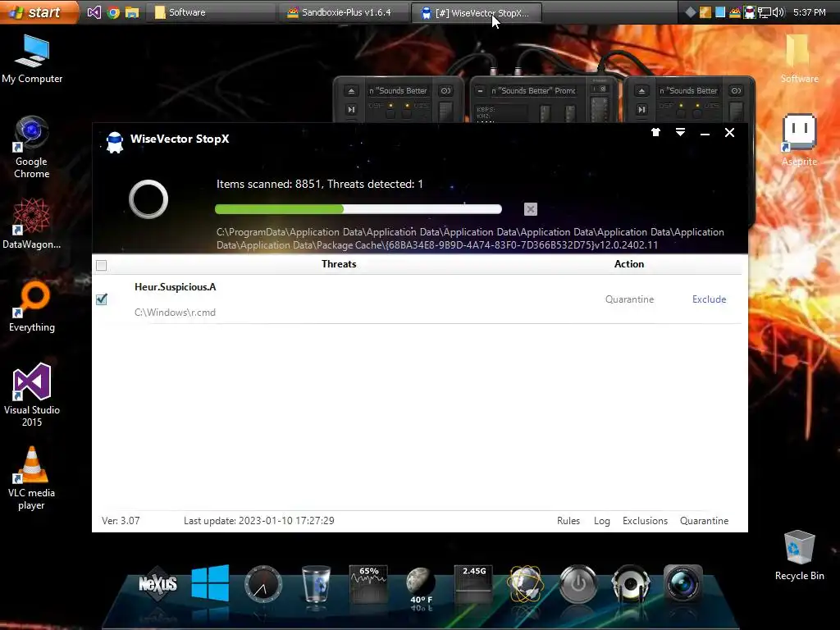
Task: Click the eject button on left audio widget
Action: point(351,91)
